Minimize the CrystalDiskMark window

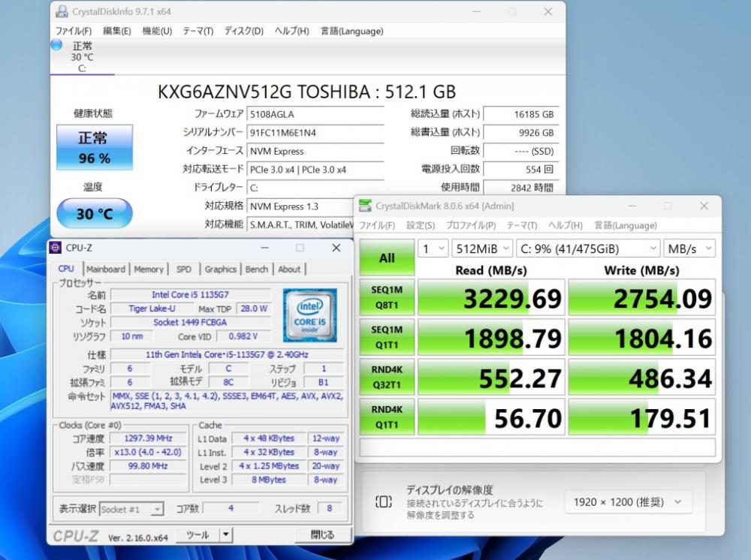(632, 206)
